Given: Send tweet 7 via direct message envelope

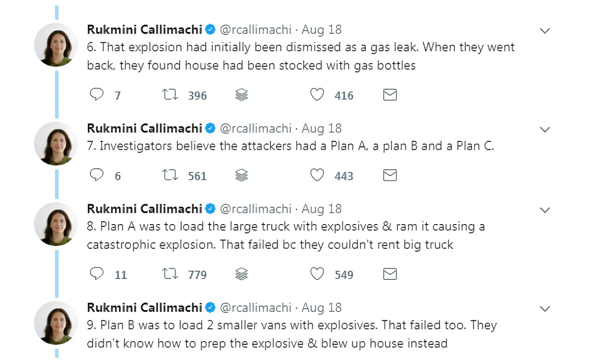Looking at the screenshot, I should click(x=390, y=175).
